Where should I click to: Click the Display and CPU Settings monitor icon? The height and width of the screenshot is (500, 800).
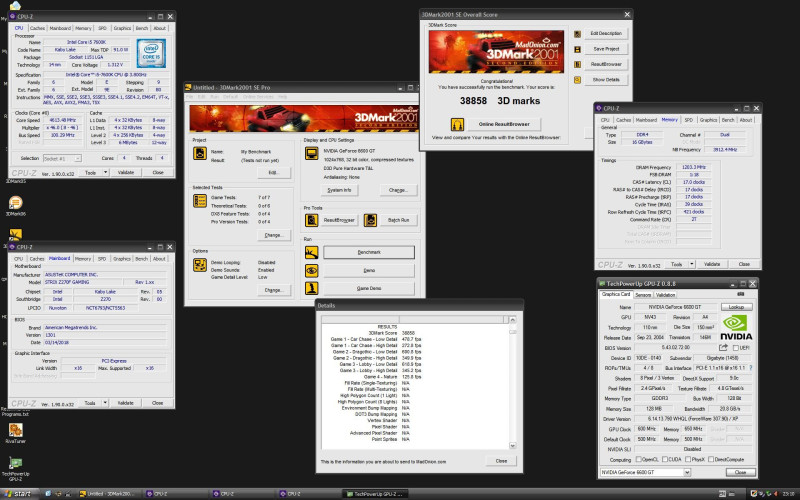coord(311,153)
